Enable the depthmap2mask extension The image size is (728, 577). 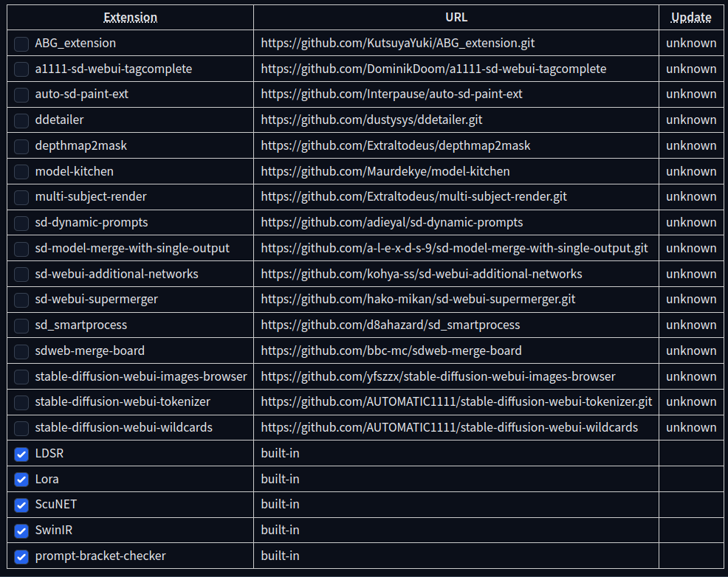[x=21, y=146]
